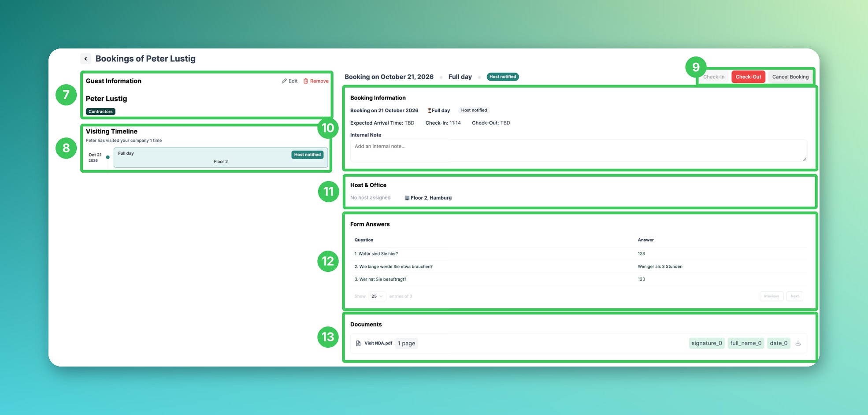
Task: Click the Question column header
Action: click(x=364, y=240)
